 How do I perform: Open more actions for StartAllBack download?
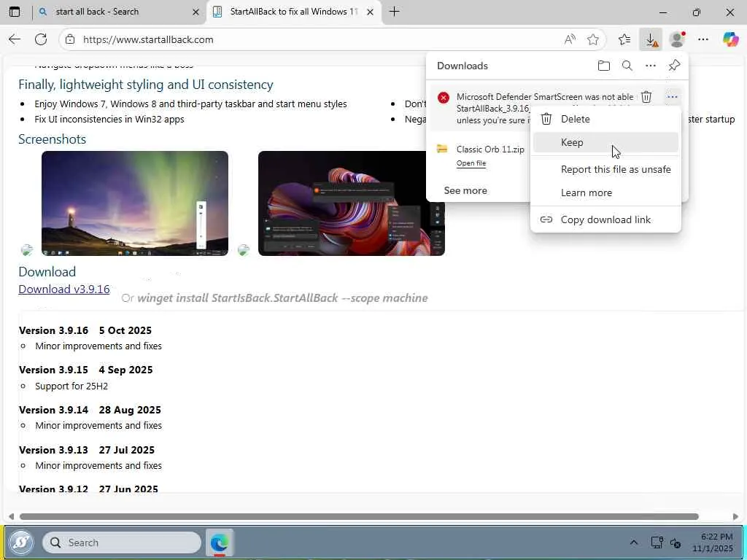tap(672, 97)
